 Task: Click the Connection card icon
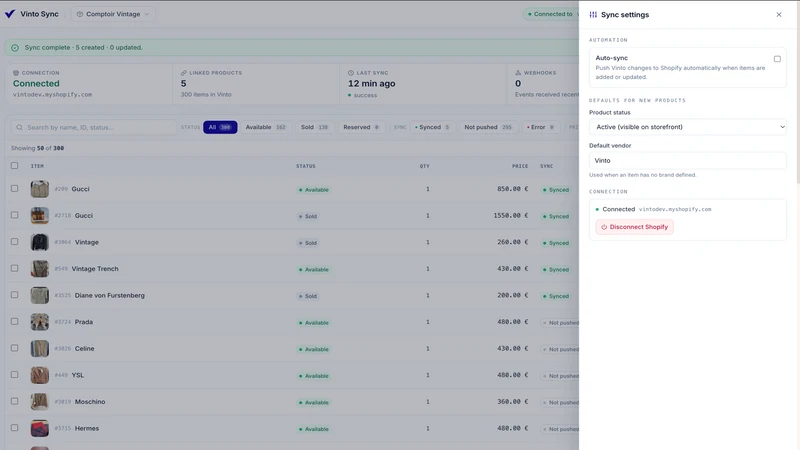pos(16,73)
